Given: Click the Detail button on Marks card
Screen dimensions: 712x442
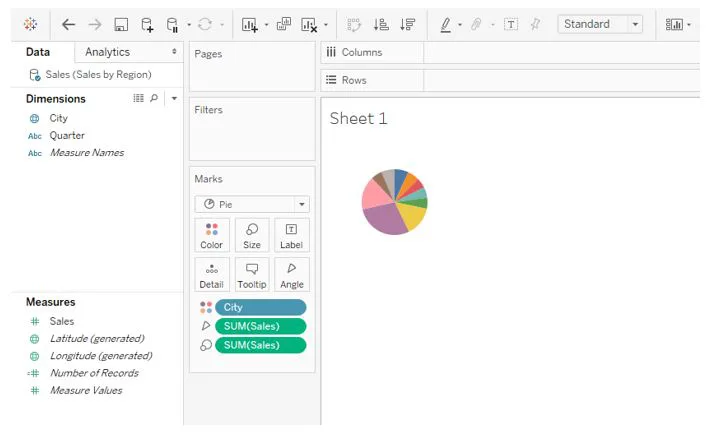Looking at the screenshot, I should pos(212,275).
